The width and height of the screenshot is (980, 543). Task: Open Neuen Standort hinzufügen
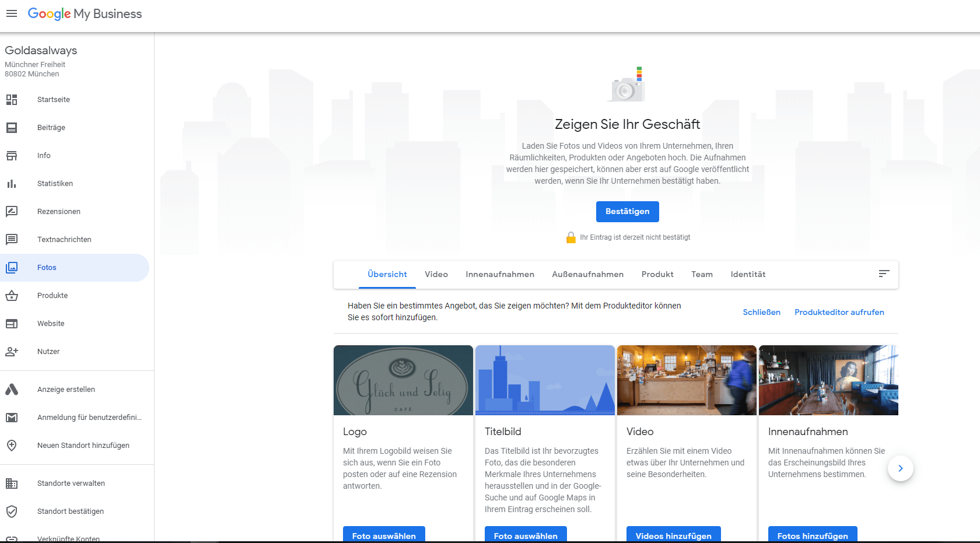point(75,446)
